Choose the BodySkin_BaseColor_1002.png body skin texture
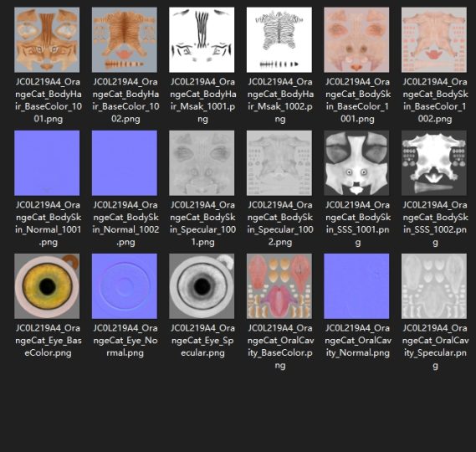This screenshot has width=476, height=452. (x=434, y=40)
